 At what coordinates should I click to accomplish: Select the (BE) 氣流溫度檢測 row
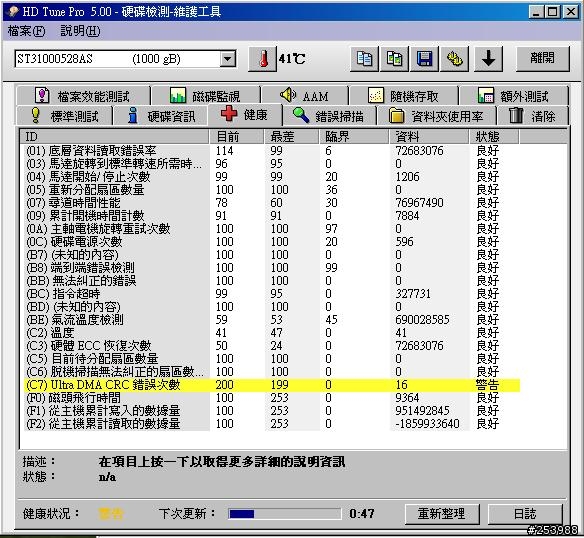tap(272, 320)
